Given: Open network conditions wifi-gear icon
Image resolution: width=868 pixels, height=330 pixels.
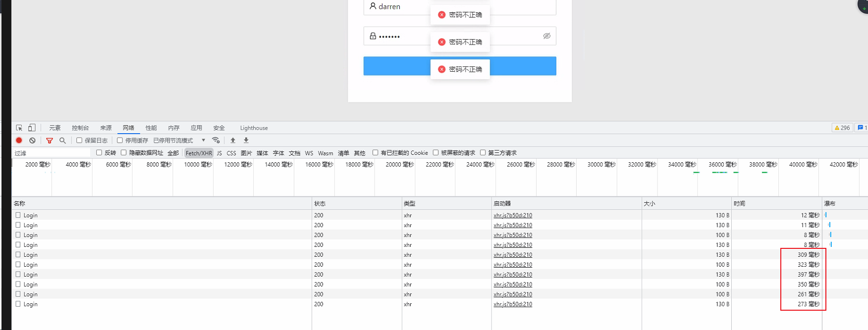Looking at the screenshot, I should coord(216,141).
